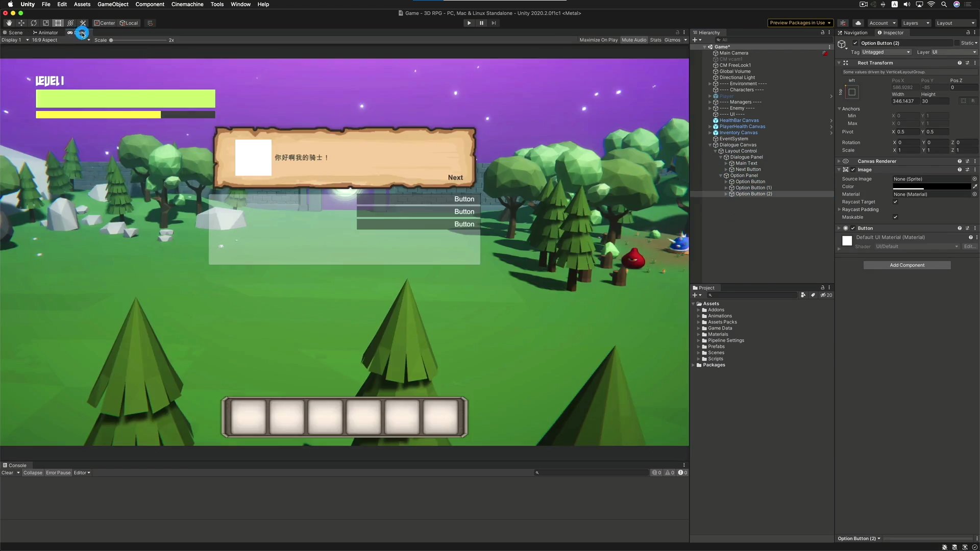This screenshot has height=551, width=980.
Task: Toggle the Static checkbox
Action: tap(957, 43)
